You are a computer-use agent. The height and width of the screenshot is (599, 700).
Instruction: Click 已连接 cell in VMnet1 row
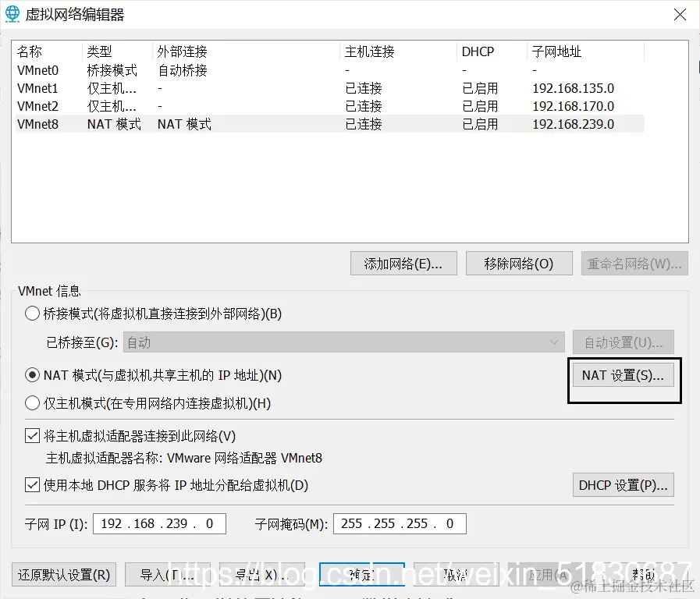coord(364,88)
